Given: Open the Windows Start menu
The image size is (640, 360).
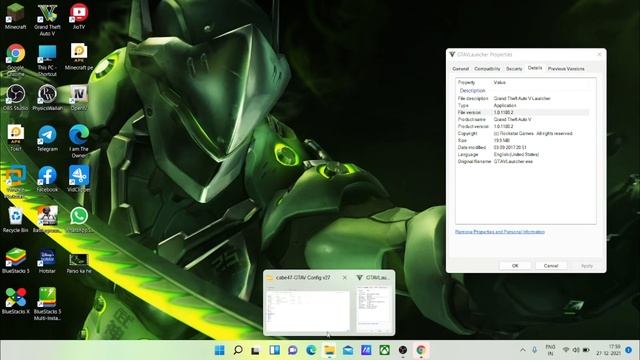Looking at the screenshot, I should pyautogui.click(x=220, y=350).
